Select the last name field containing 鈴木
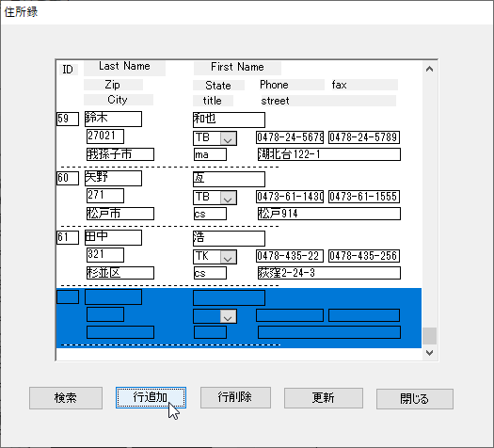494x448 pixels. point(113,120)
